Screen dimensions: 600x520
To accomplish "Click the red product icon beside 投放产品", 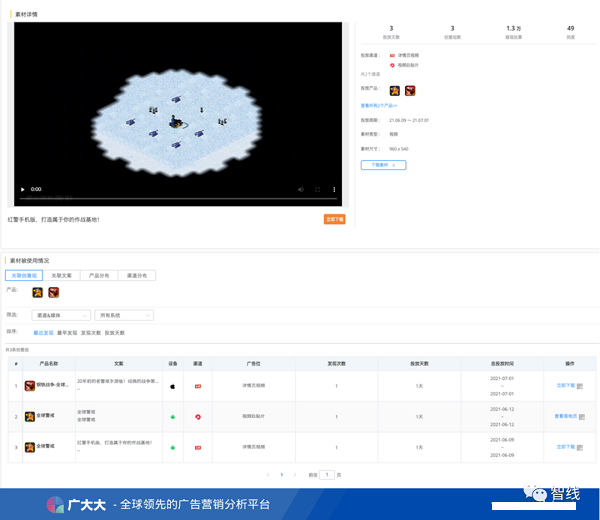I will 410,91.
